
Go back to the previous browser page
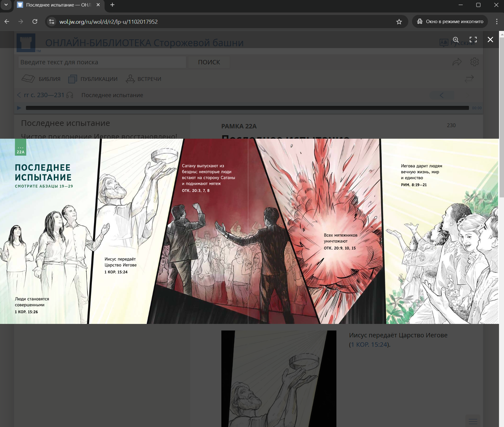pyautogui.click(x=7, y=22)
